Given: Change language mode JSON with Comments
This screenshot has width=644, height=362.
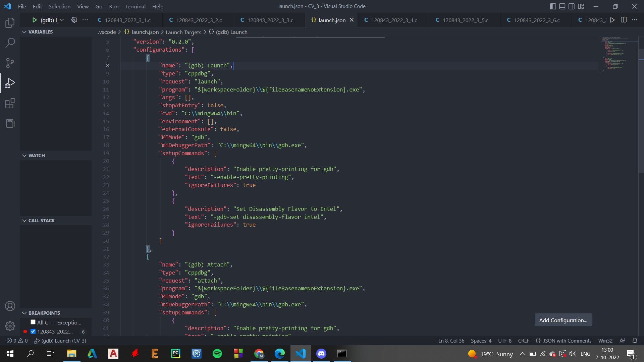Looking at the screenshot, I should point(563,341).
